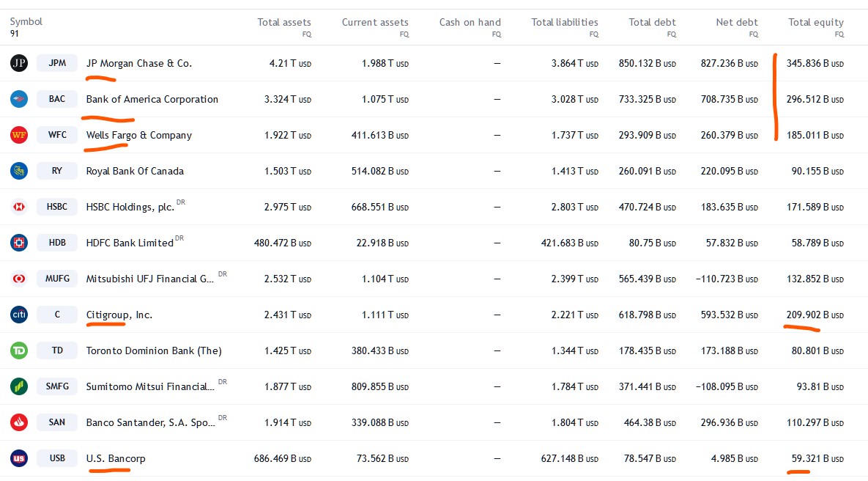Image resolution: width=868 pixels, height=481 pixels.
Task: Sort by Net debt column header
Action: (x=736, y=22)
